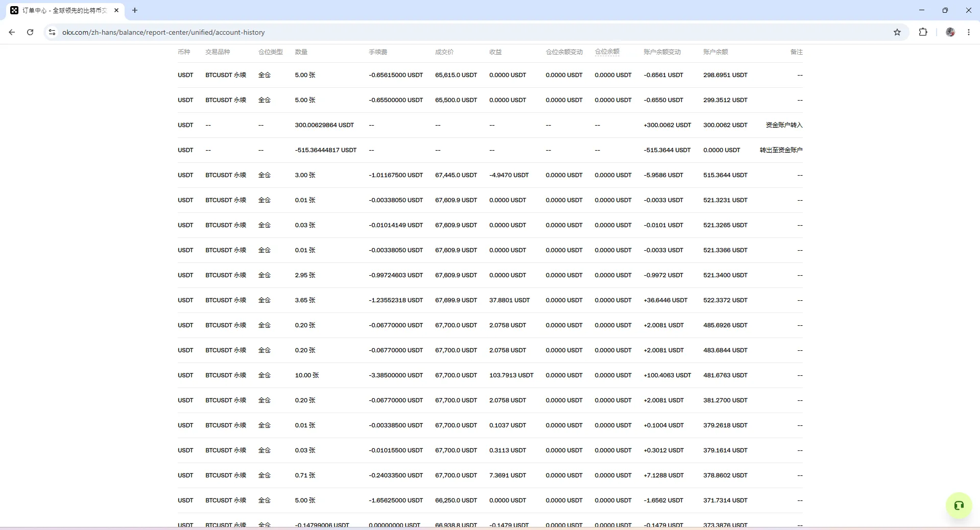
Task: Click the 备注 column header
Action: (x=797, y=52)
